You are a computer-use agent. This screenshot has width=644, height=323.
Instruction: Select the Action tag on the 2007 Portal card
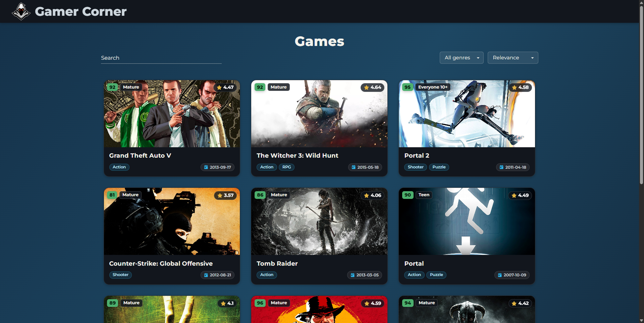[414, 275]
